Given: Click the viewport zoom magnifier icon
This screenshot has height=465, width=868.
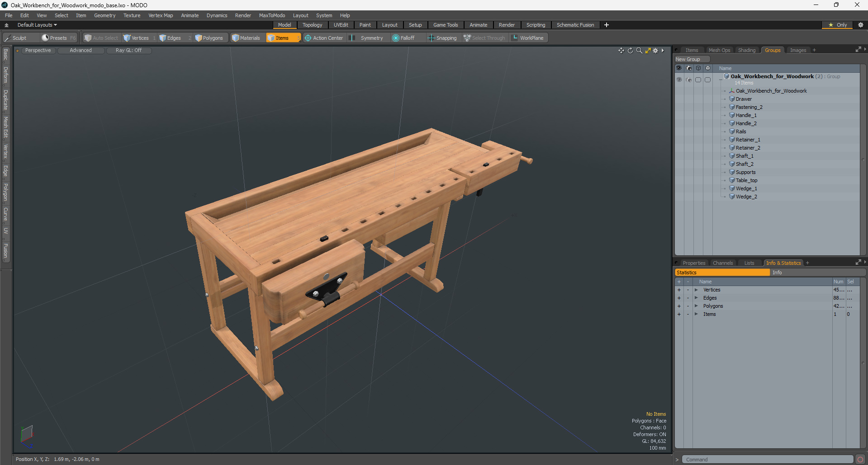Looking at the screenshot, I should tap(639, 51).
